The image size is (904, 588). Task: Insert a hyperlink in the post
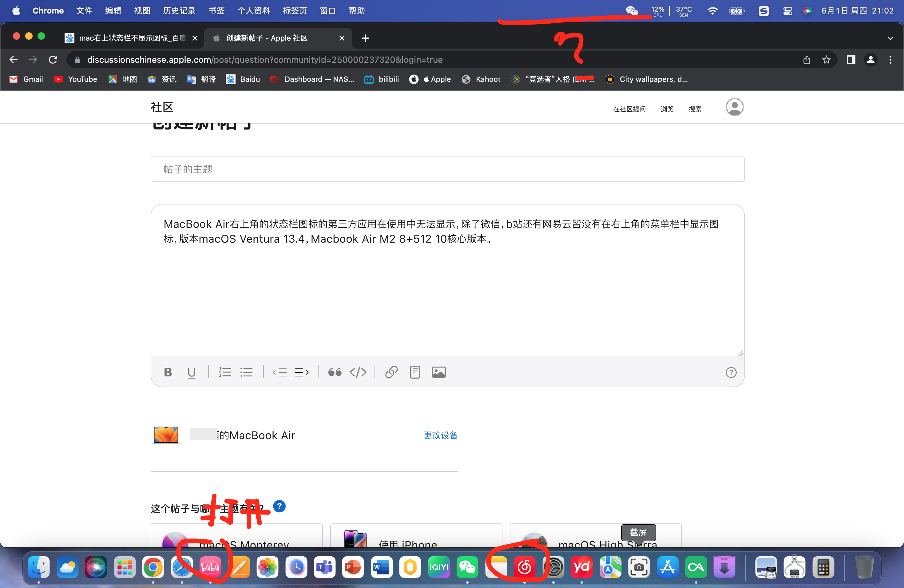click(391, 372)
